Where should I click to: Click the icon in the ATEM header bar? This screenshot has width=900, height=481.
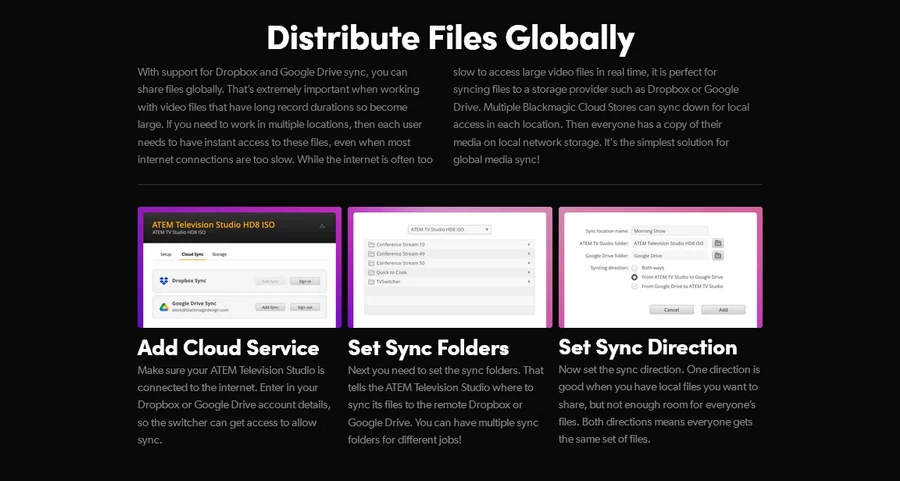[321, 227]
